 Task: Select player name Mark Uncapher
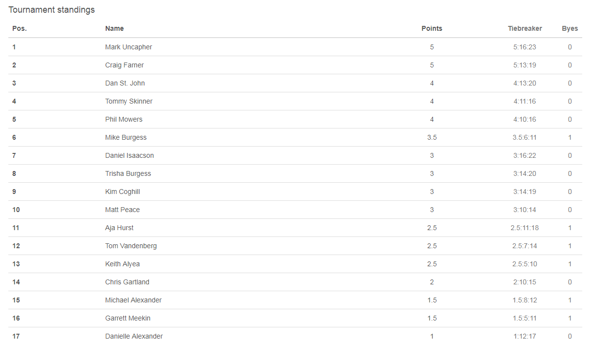pyautogui.click(x=129, y=47)
